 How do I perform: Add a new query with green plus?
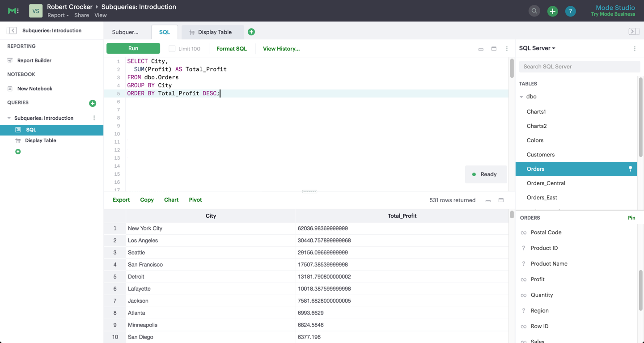pyautogui.click(x=93, y=103)
